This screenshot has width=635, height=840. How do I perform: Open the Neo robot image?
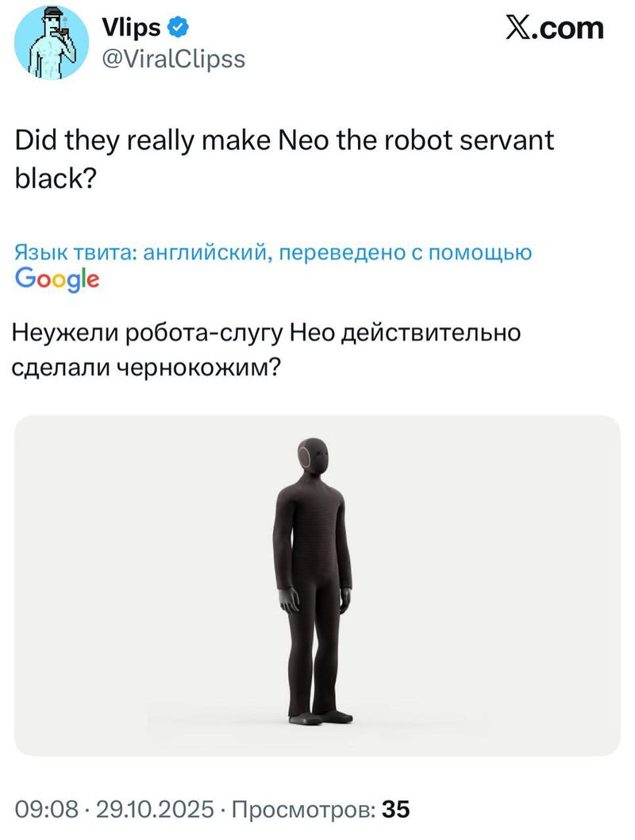click(317, 585)
